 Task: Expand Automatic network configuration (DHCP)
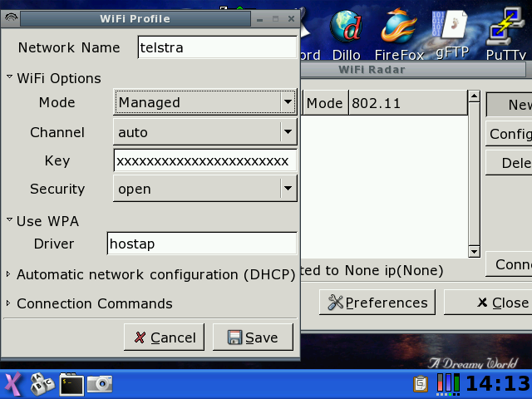coord(10,274)
